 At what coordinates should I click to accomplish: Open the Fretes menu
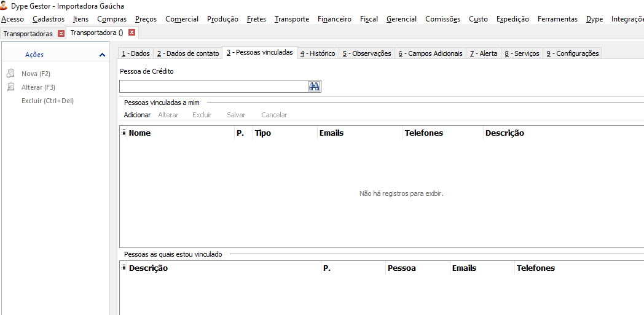tap(257, 19)
